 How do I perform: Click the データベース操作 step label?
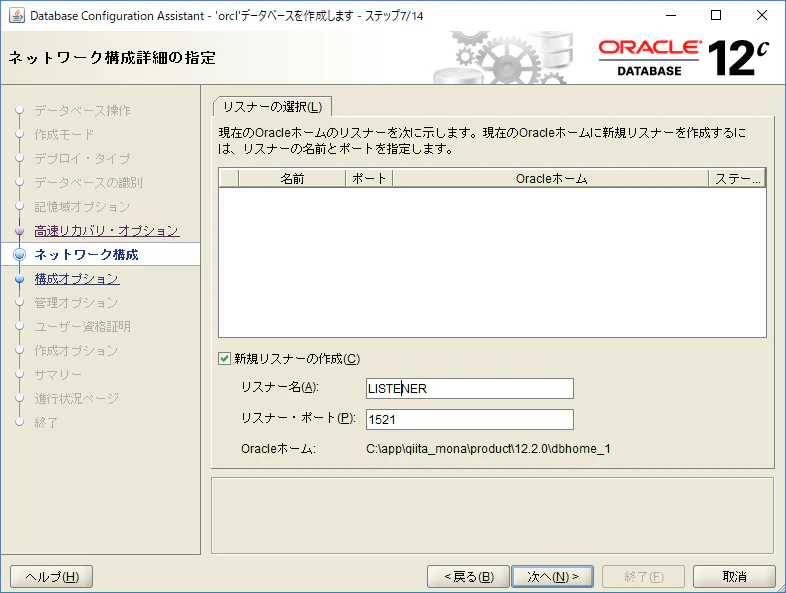coord(82,110)
